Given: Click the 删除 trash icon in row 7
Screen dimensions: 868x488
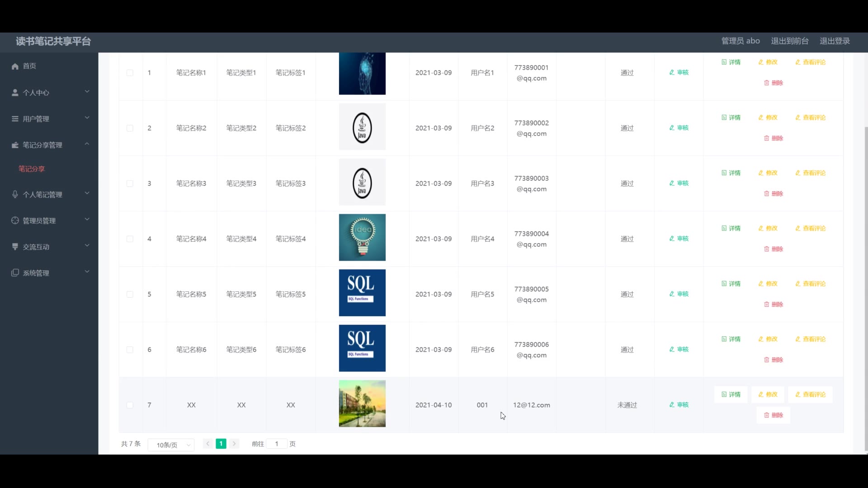Looking at the screenshot, I should click(x=766, y=415).
